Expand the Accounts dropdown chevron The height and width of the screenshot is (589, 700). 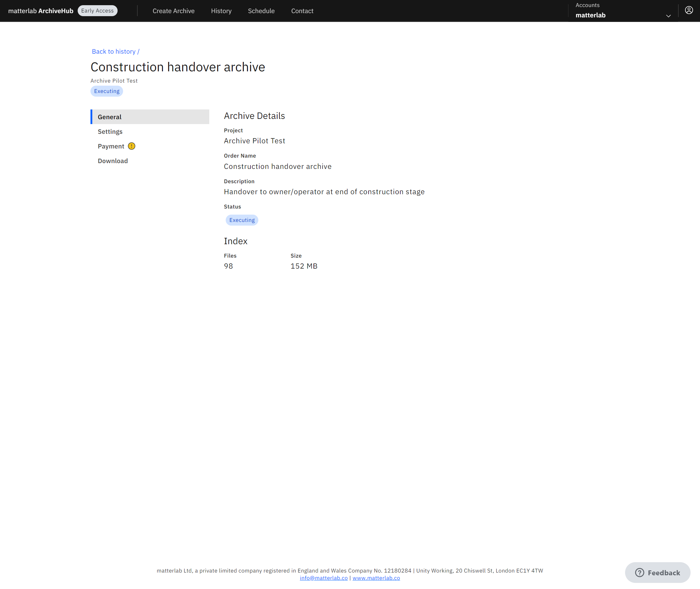(668, 16)
